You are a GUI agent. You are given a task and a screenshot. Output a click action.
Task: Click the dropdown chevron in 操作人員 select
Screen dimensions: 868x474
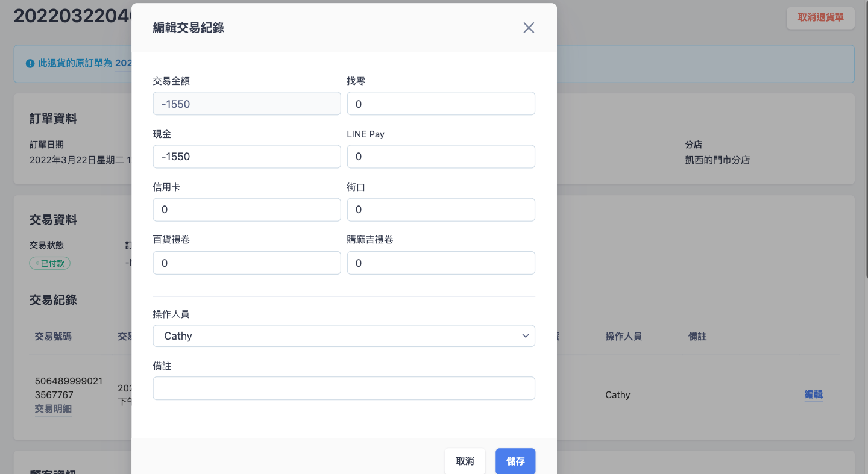pos(525,336)
